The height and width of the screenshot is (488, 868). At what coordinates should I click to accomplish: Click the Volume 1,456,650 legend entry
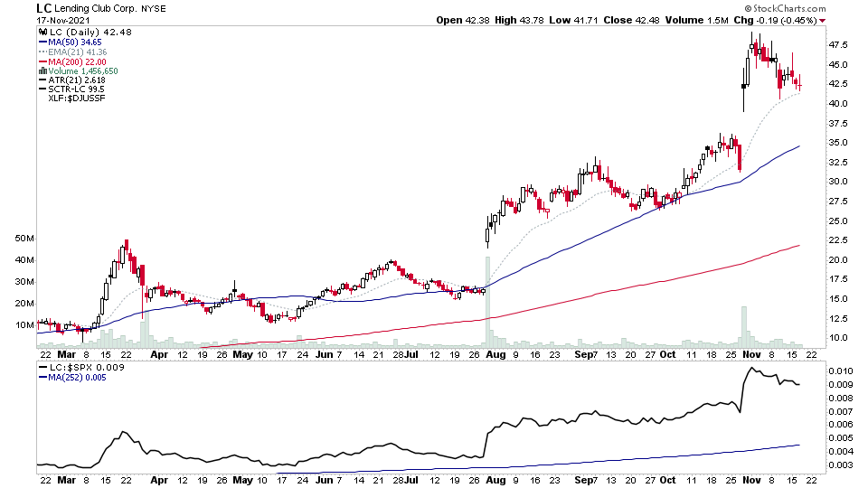pyautogui.click(x=83, y=70)
